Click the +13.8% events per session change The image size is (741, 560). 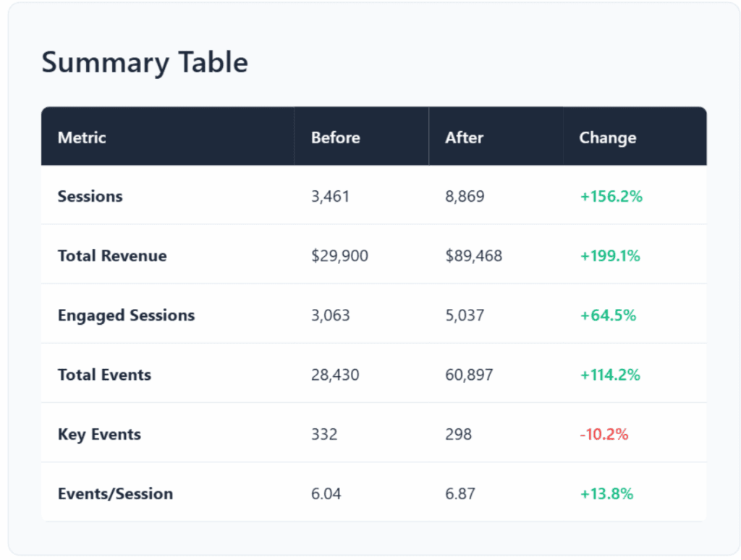(x=606, y=494)
